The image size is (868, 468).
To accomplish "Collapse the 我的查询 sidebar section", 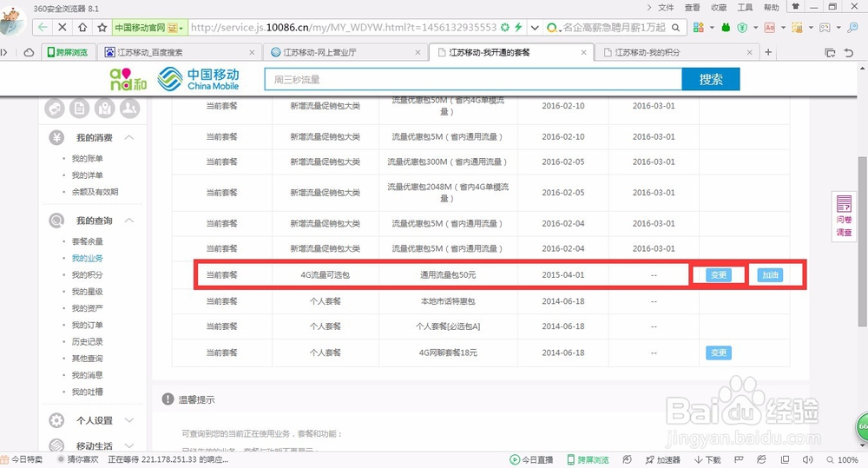I will click(129, 221).
